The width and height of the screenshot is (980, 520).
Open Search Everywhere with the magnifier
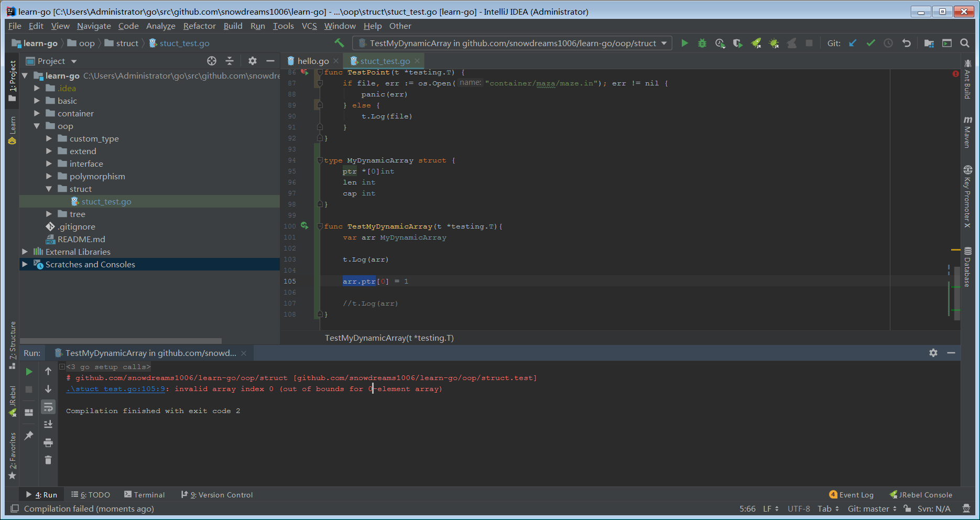(965, 43)
